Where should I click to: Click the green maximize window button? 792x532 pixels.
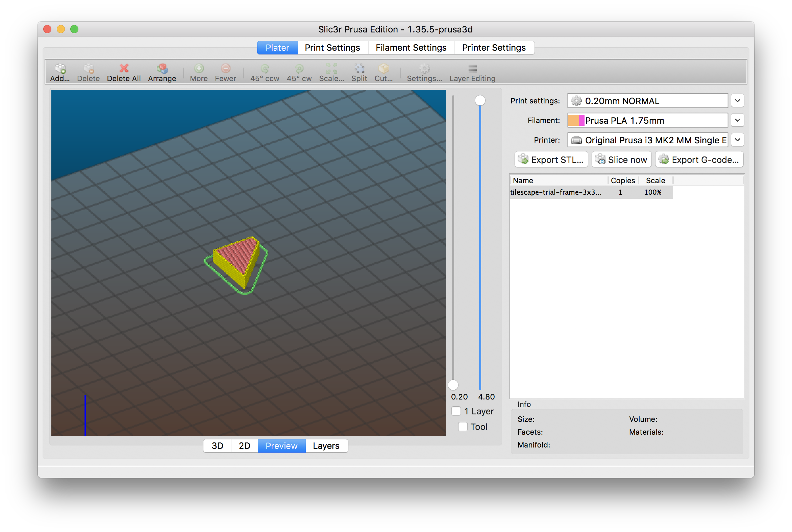(x=74, y=29)
